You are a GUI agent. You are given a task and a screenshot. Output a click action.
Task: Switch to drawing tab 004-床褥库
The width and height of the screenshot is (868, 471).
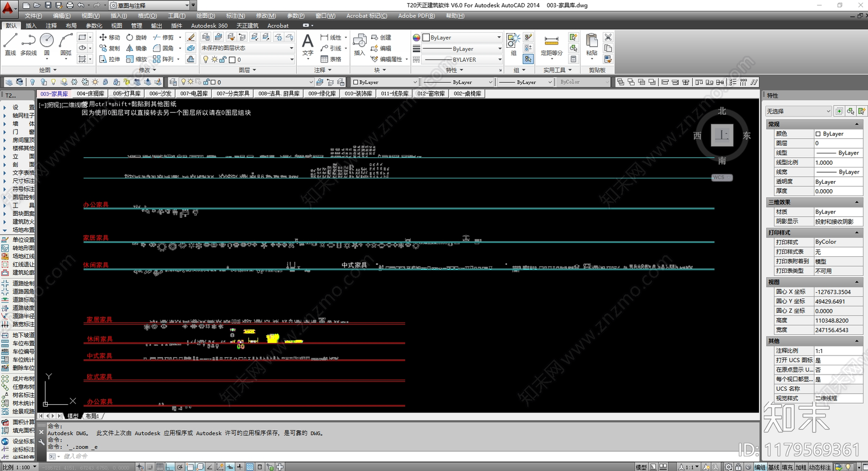[90, 94]
